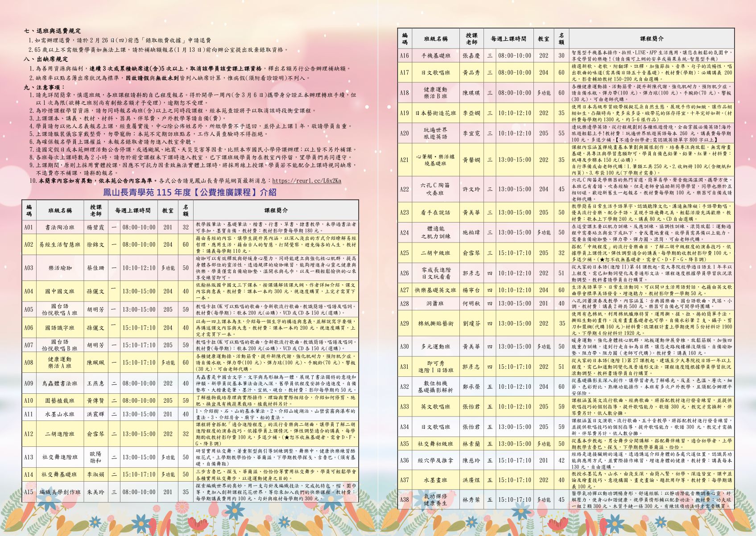
Task: Click the 水墨山水班 course name
Action: (59, 414)
